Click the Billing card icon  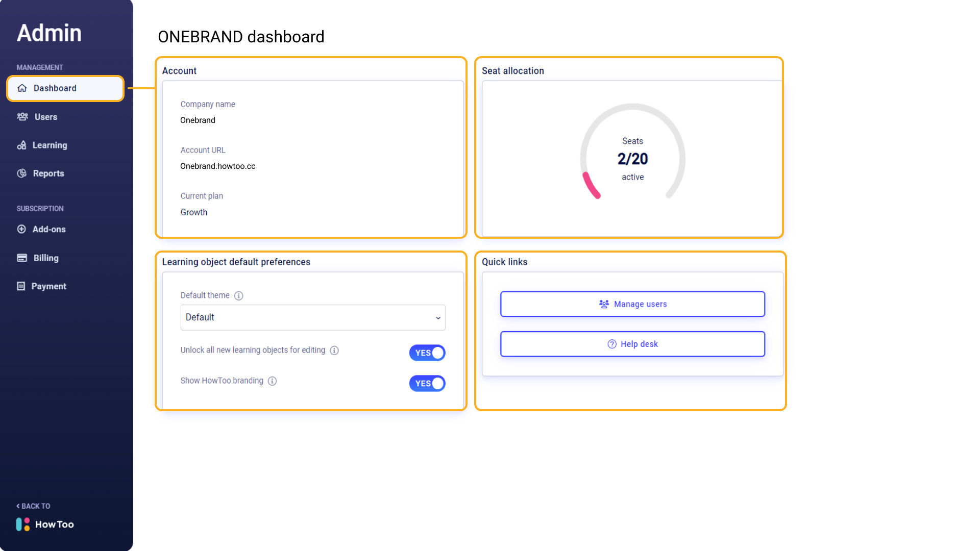(21, 258)
